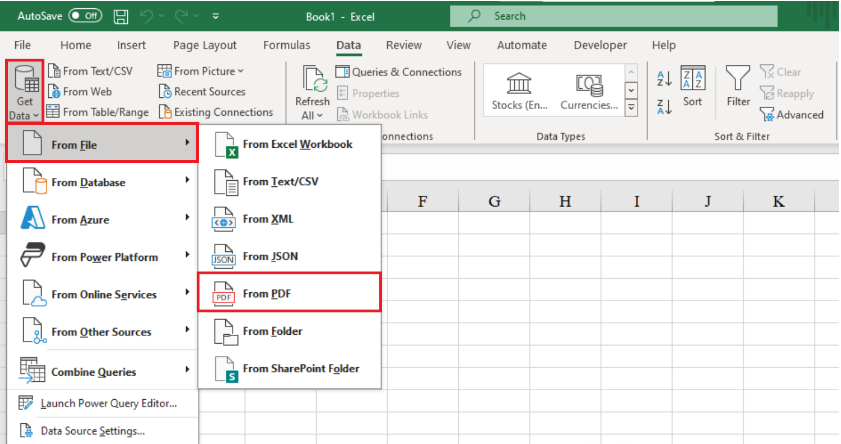Open Advanced filter options
Screen dimensions: 841x444
click(x=792, y=115)
